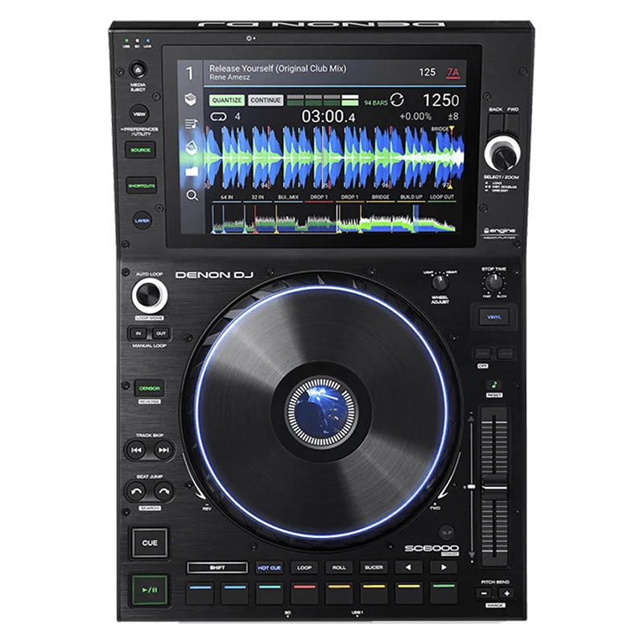
Task: Open the Shortcuts panel button
Action: click(x=142, y=186)
